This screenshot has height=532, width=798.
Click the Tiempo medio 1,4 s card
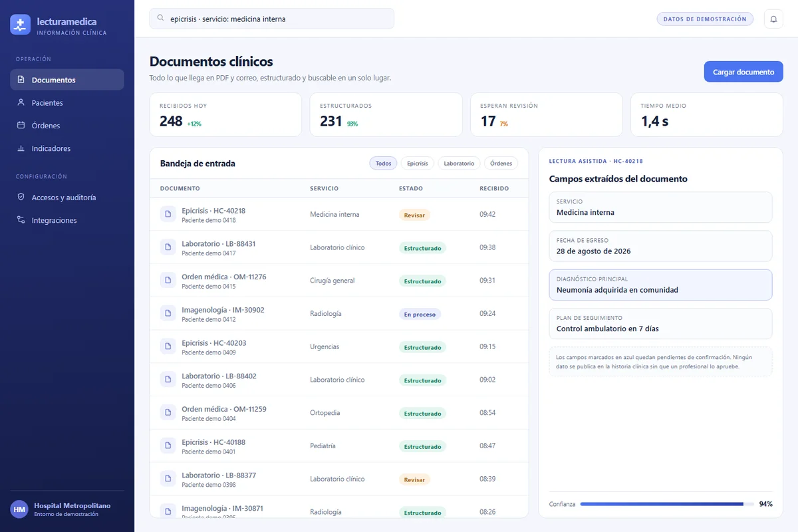707,114
